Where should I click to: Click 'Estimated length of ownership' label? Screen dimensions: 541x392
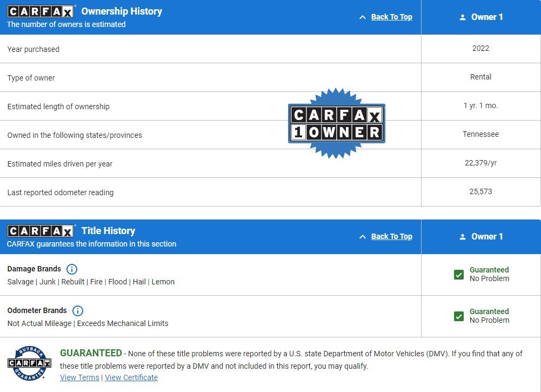pyautogui.click(x=58, y=107)
